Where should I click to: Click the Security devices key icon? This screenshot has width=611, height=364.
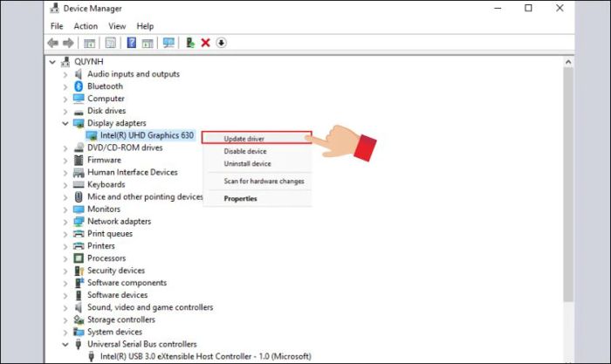pos(79,271)
